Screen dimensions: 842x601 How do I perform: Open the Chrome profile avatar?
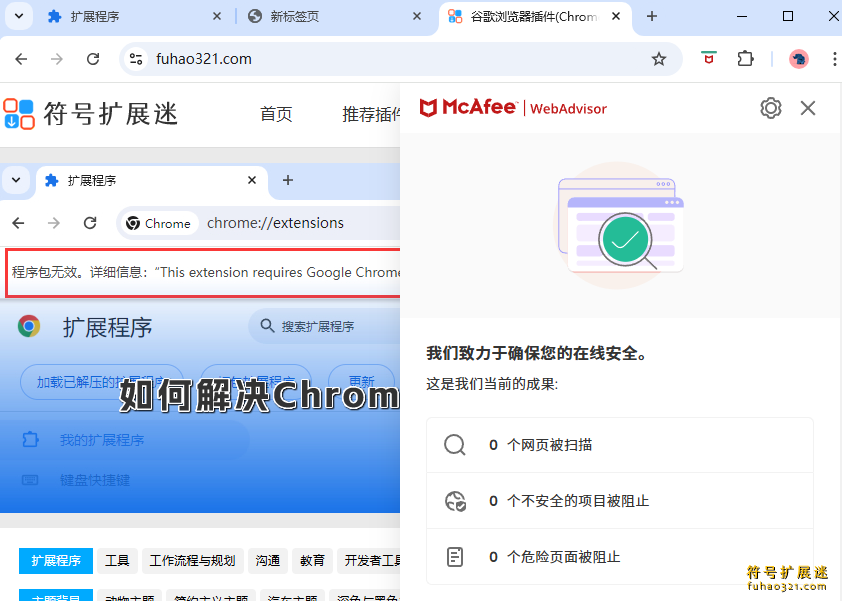click(x=799, y=59)
